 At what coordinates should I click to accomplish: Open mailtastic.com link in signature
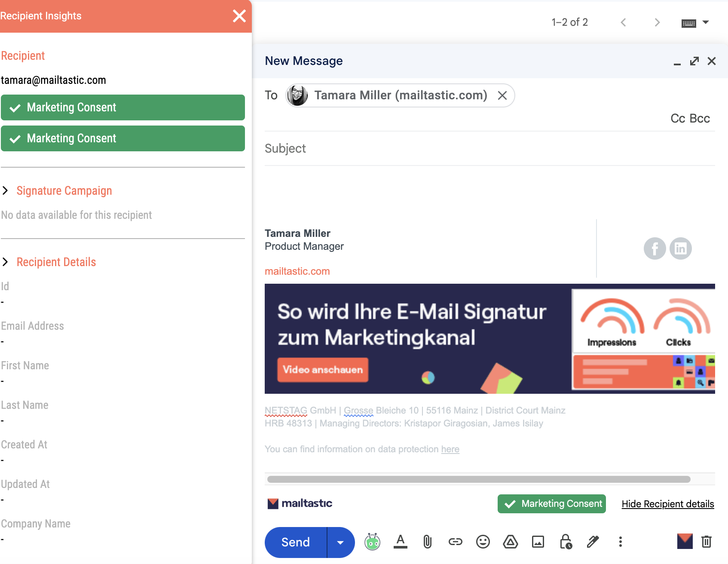(297, 271)
